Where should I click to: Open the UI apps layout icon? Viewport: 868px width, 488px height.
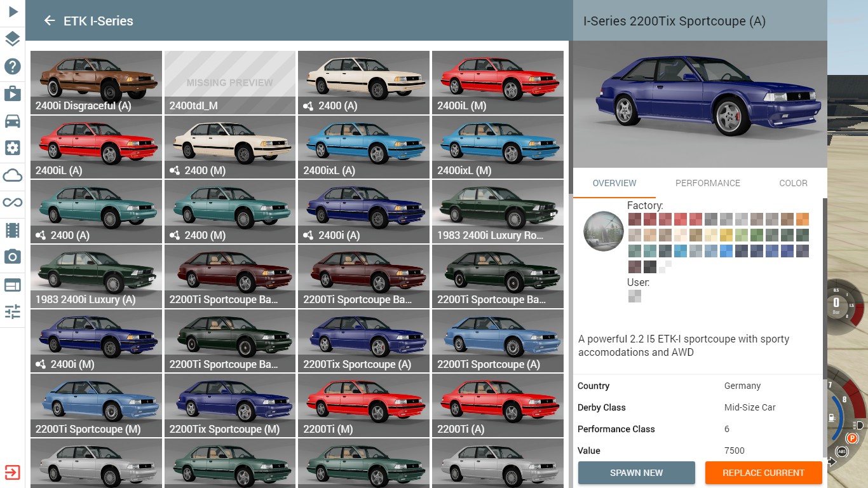[x=13, y=284]
